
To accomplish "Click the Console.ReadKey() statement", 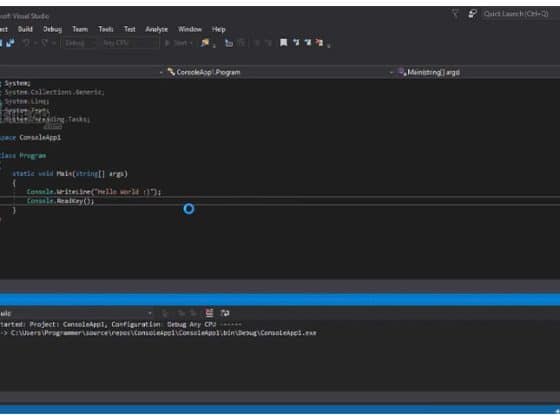I will click(60, 201).
